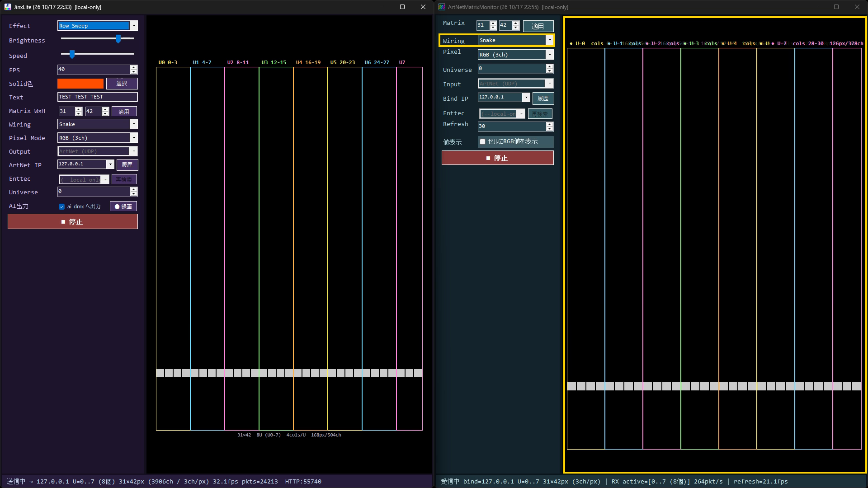Click the JinxLite app icon in title bar
This screenshot has width=868, height=488.
pos(7,7)
